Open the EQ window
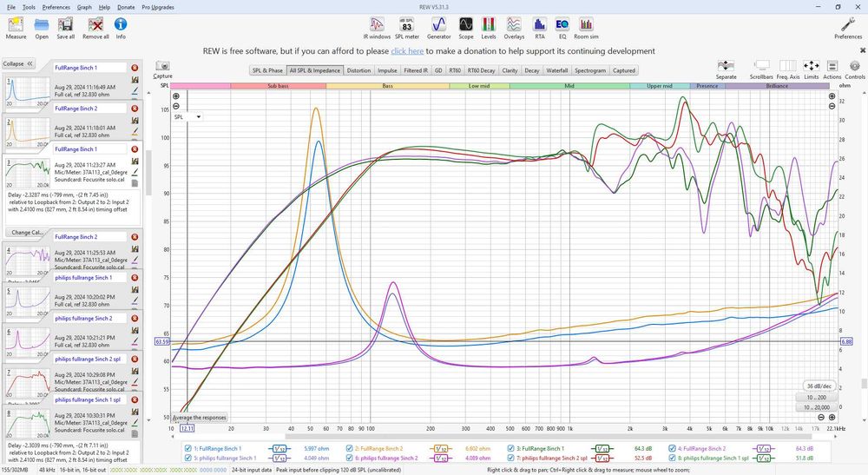868x475 pixels. [x=562, y=28]
